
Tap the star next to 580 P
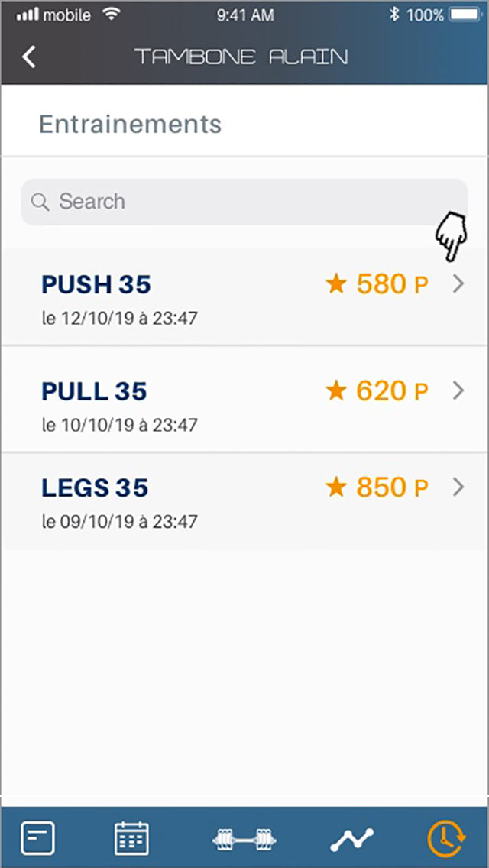[x=336, y=284]
